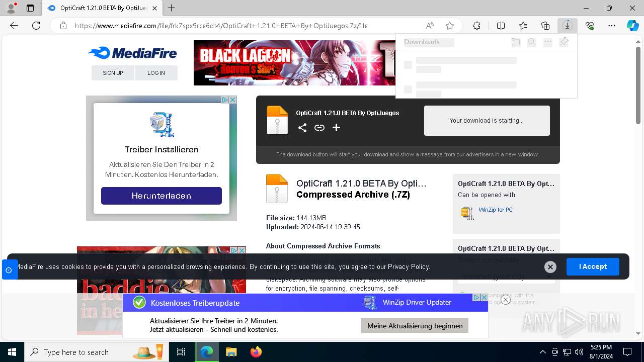The width and height of the screenshot is (644, 362).
Task: Click Meine Aktualisierung beginnen button
Action: pyautogui.click(x=415, y=326)
